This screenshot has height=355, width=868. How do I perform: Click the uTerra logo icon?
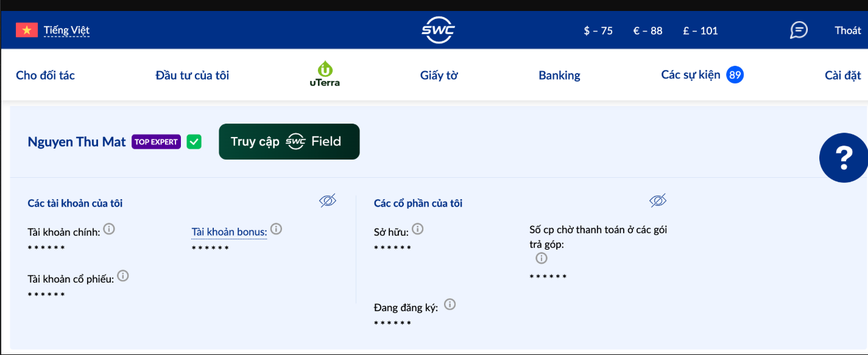click(325, 74)
